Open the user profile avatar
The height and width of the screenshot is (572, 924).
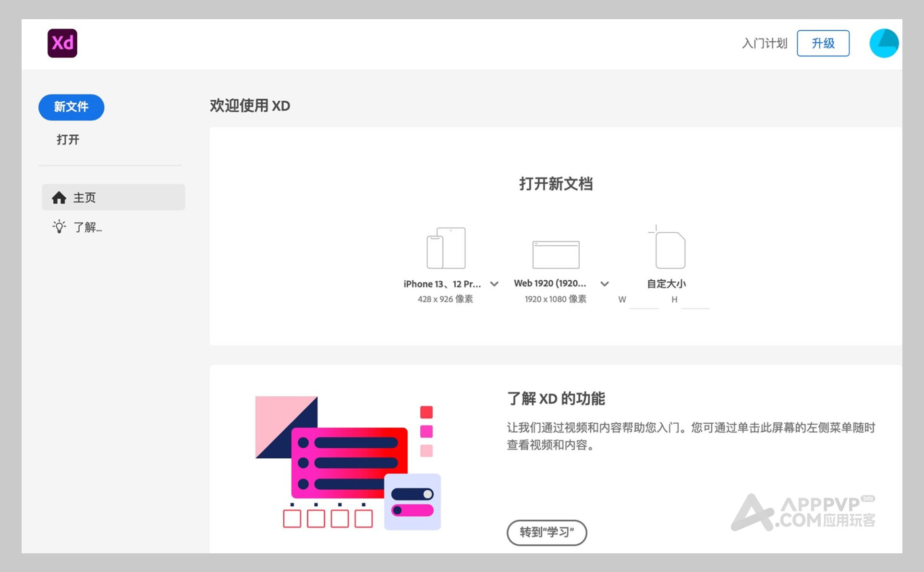coord(884,43)
